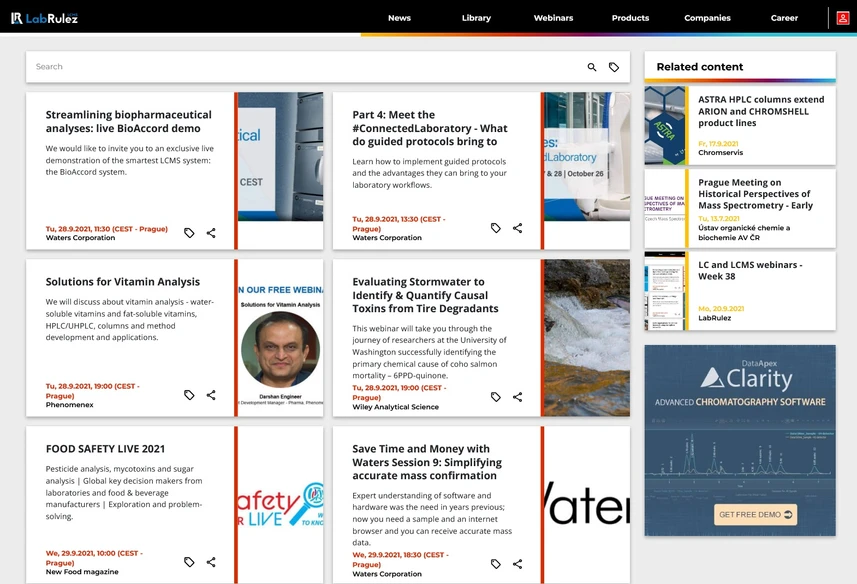Click the search magnifier icon
The width and height of the screenshot is (857, 584).
point(592,67)
